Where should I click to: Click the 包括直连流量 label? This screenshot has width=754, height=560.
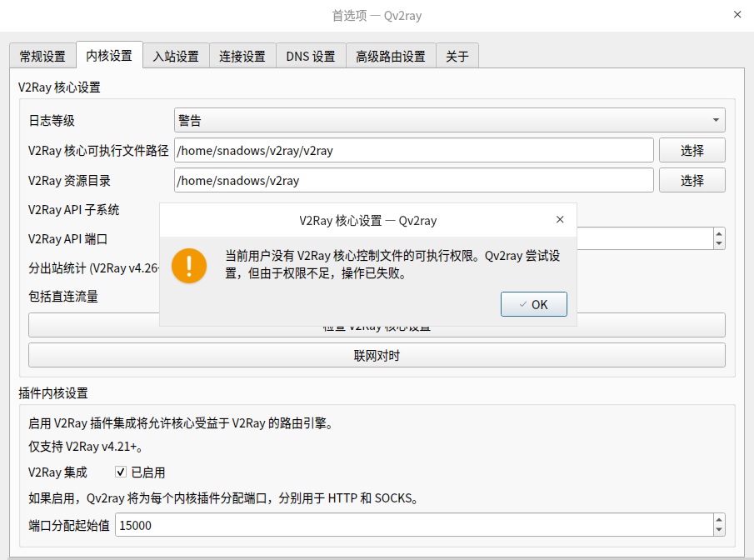[63, 297]
